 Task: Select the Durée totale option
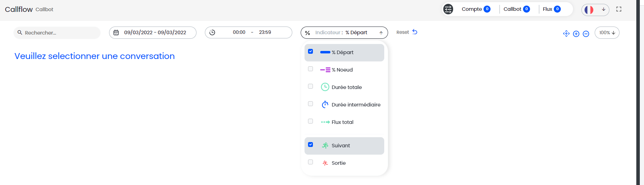pyautogui.click(x=346, y=87)
